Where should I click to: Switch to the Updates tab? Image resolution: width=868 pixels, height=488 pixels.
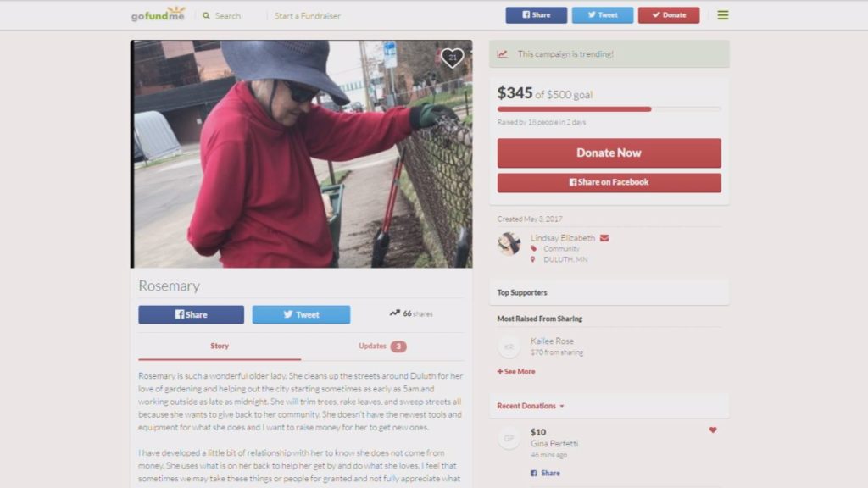pyautogui.click(x=382, y=347)
